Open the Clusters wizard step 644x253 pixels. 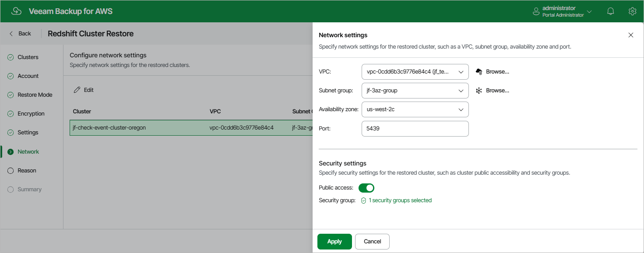[x=28, y=57]
